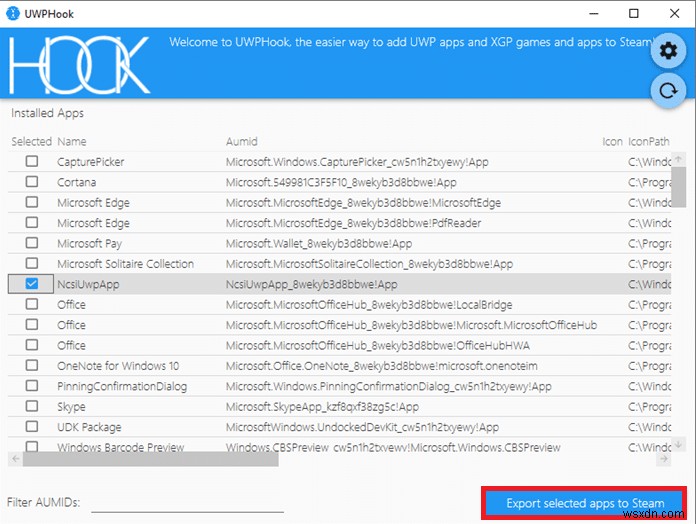Select the UDK Package name cell
Image resolution: width=696 pixels, height=524 pixels.
coord(89,427)
